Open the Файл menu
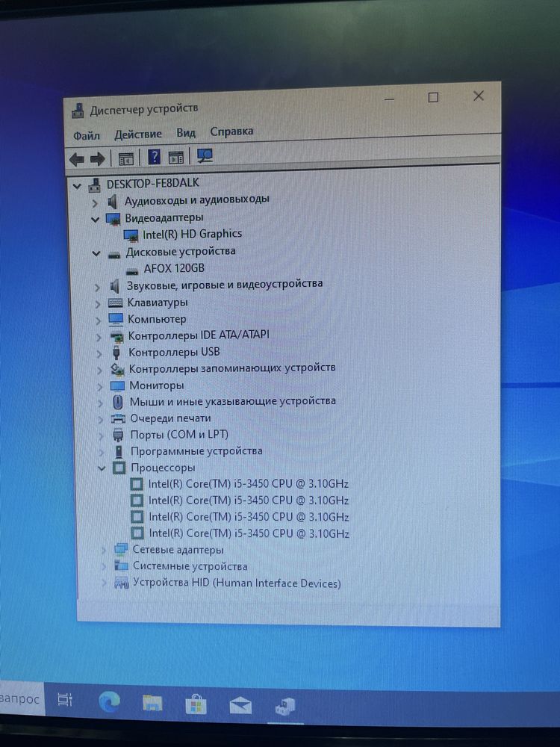Viewport: 560px width, 747px height. (86, 136)
